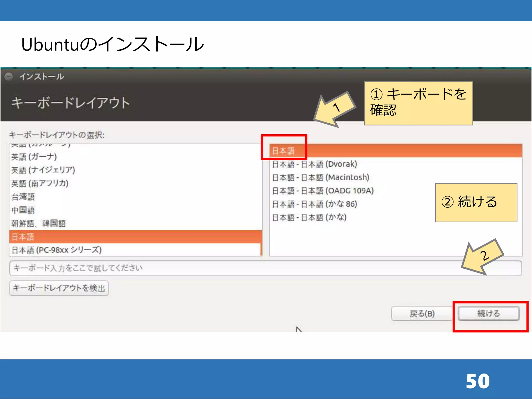Select 中国語 in layout list

[x=135, y=210]
